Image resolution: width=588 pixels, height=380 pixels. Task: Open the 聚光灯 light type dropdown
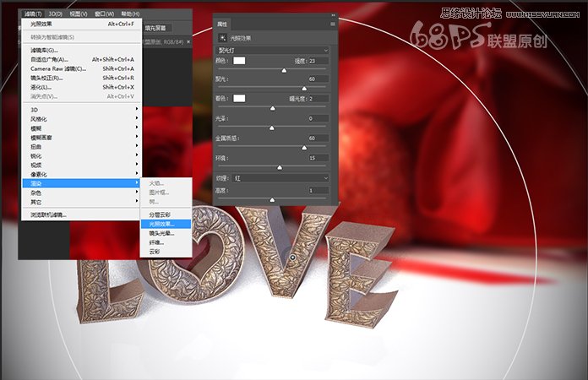click(272, 50)
